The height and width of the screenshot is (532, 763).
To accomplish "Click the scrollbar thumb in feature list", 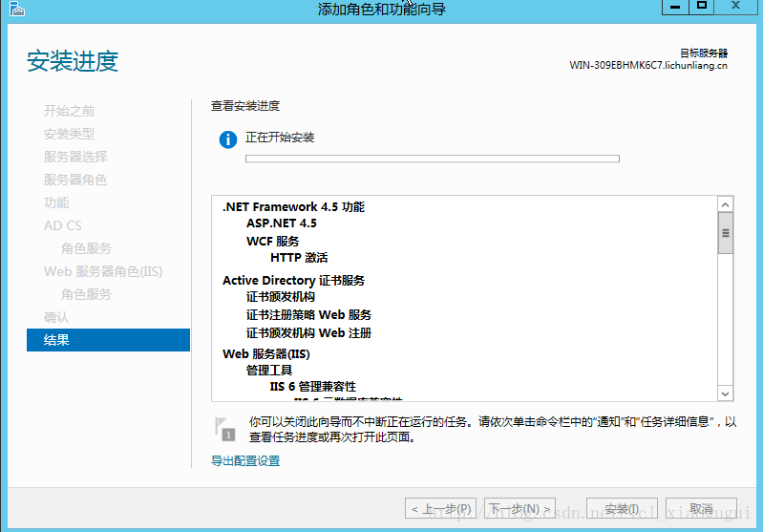I will pyautogui.click(x=725, y=233).
